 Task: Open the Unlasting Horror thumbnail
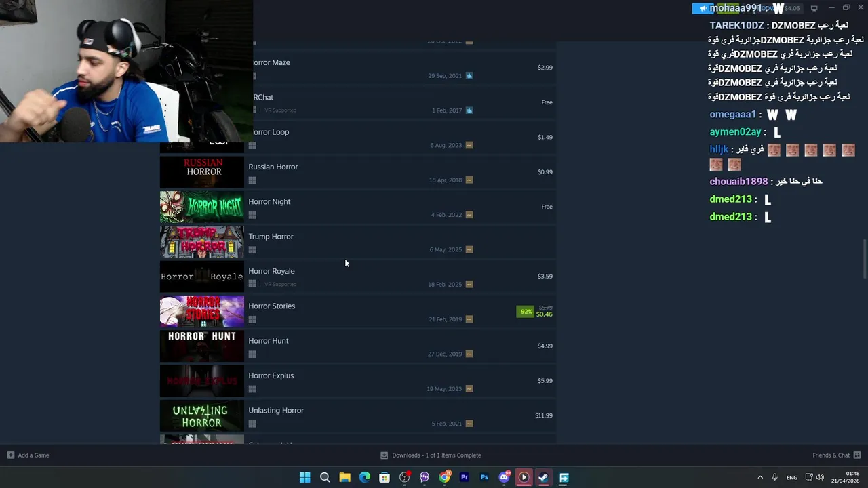201,415
